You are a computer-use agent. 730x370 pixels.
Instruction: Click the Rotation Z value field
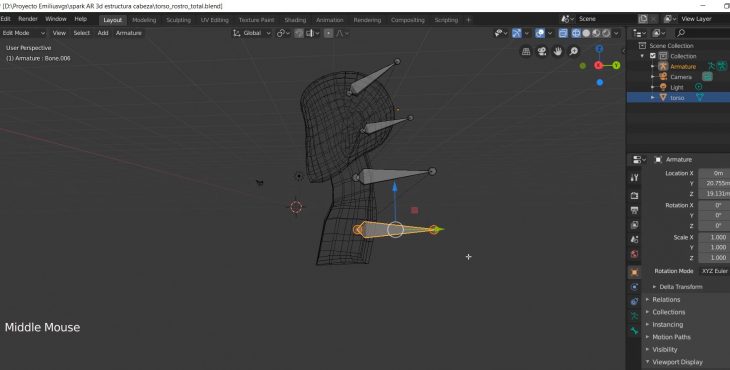(x=714, y=226)
